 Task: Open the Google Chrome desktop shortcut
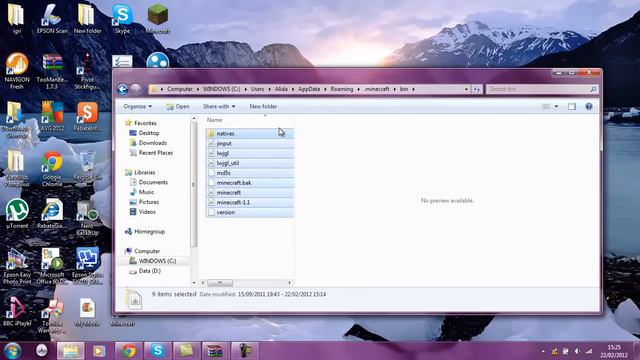point(52,169)
